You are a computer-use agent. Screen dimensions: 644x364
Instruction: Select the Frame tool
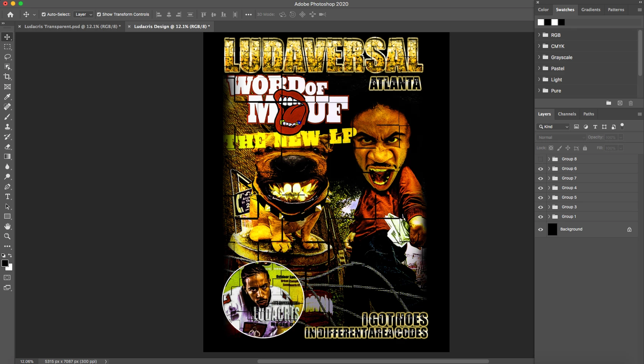7,87
